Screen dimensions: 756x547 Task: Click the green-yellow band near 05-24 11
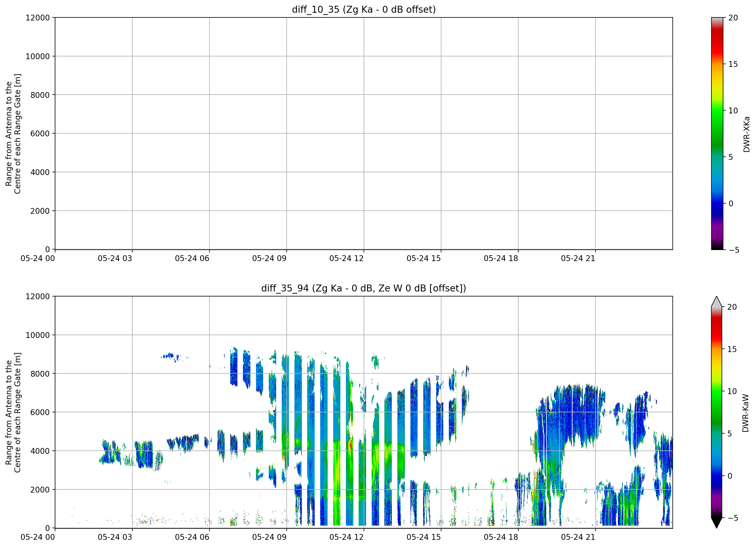click(x=337, y=473)
